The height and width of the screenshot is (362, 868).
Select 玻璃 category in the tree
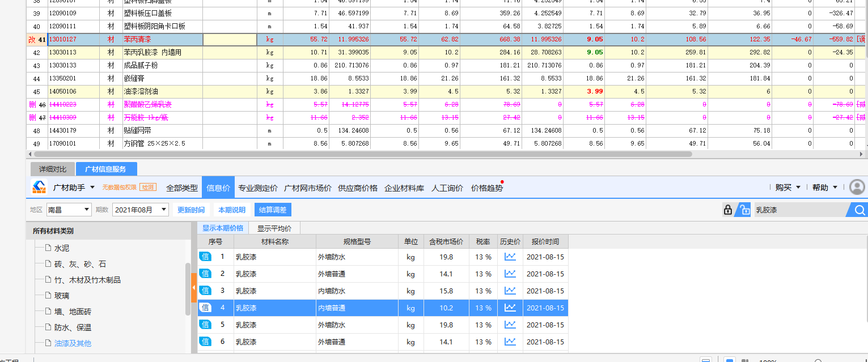pyautogui.click(x=62, y=295)
